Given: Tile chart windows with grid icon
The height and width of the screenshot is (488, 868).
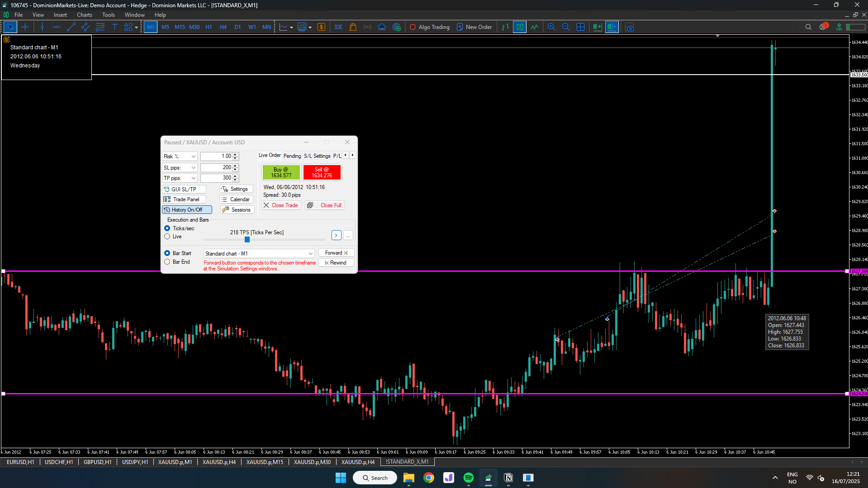Looking at the screenshot, I should point(580,27).
